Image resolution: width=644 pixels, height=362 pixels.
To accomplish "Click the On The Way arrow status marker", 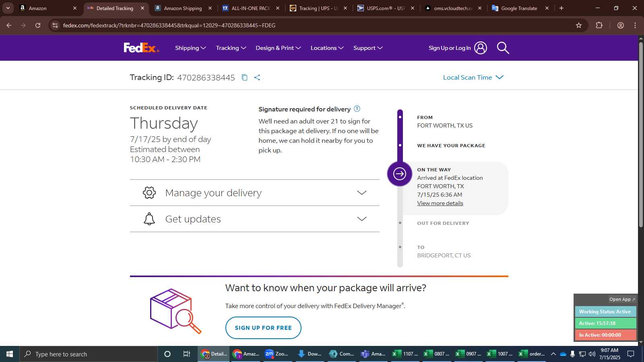I will click(399, 174).
